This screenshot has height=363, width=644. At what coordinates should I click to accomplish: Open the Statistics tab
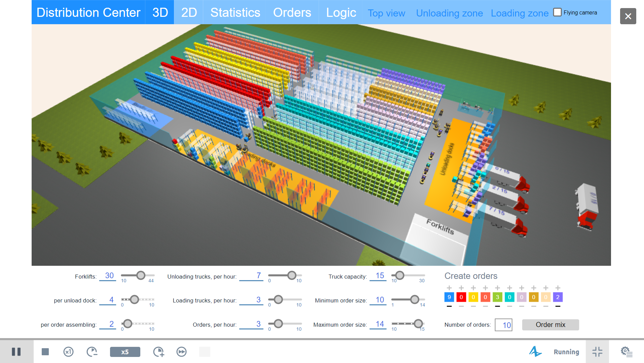[x=235, y=12]
